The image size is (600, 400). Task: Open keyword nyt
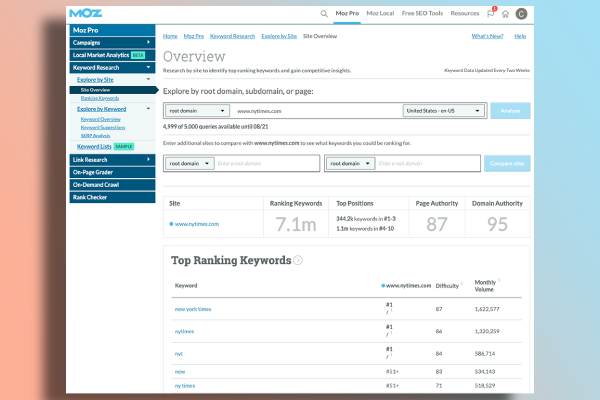tap(179, 354)
